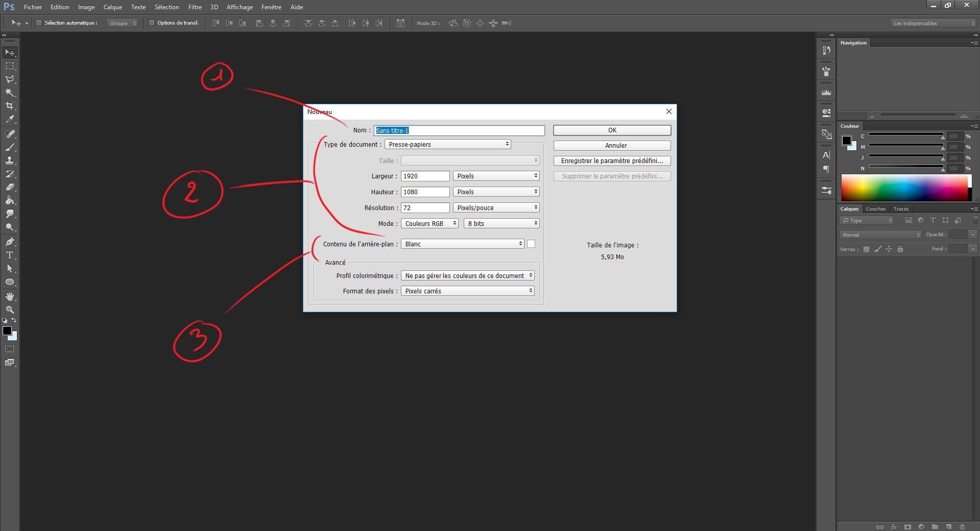980x531 pixels.
Task: Select the Crop tool
Action: 10,106
